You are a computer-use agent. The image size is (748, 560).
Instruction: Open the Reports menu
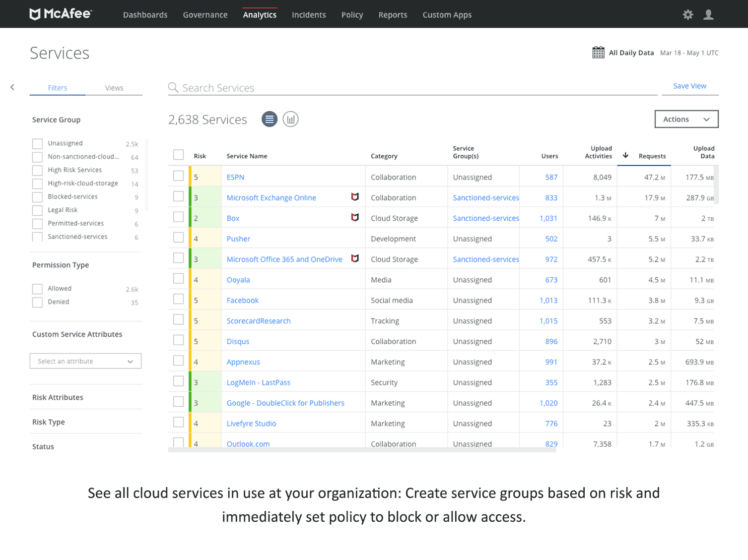tap(393, 15)
